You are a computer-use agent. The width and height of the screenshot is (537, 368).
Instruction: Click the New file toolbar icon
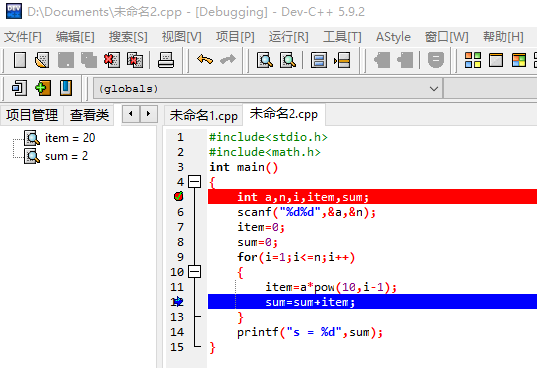pos(20,61)
